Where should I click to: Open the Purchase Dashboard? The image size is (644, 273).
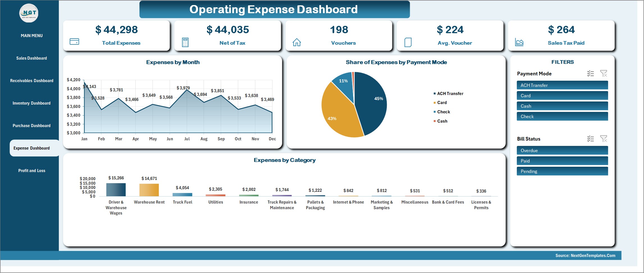point(31,126)
